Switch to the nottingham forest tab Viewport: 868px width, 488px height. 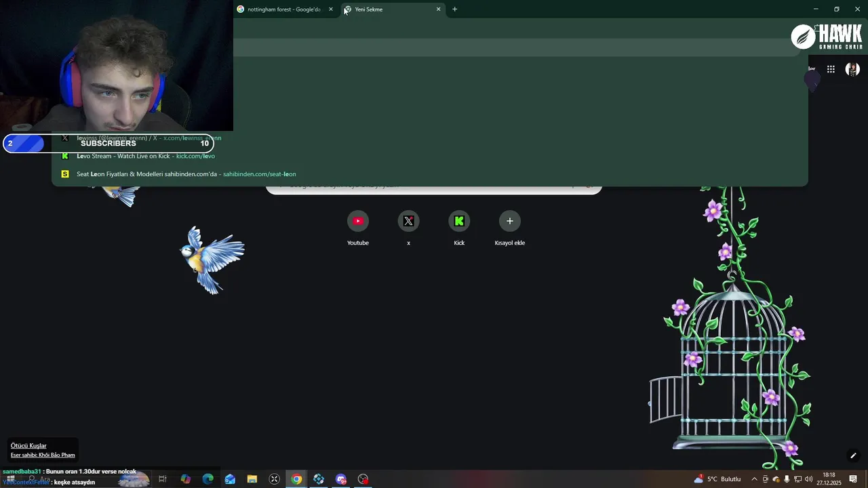click(x=283, y=9)
